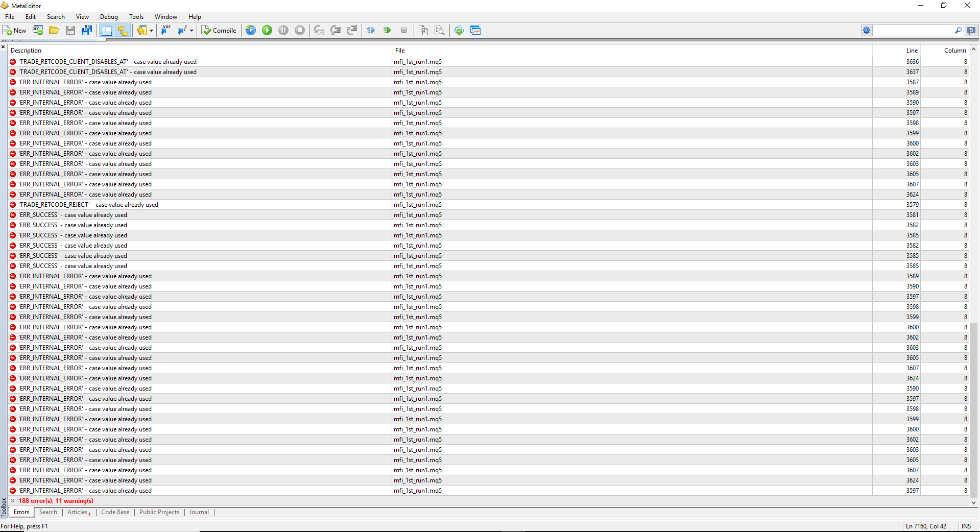Compile the current source file

[x=219, y=31]
